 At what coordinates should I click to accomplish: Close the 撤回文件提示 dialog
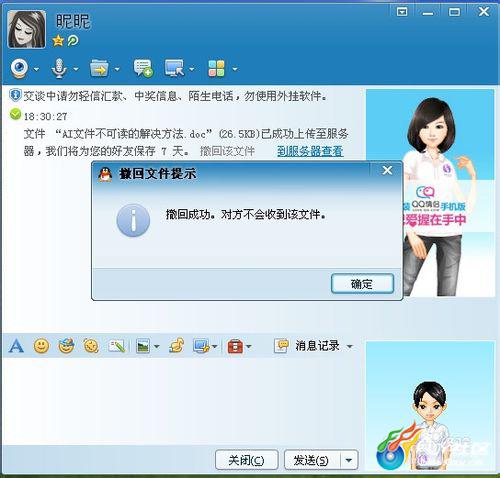click(387, 171)
